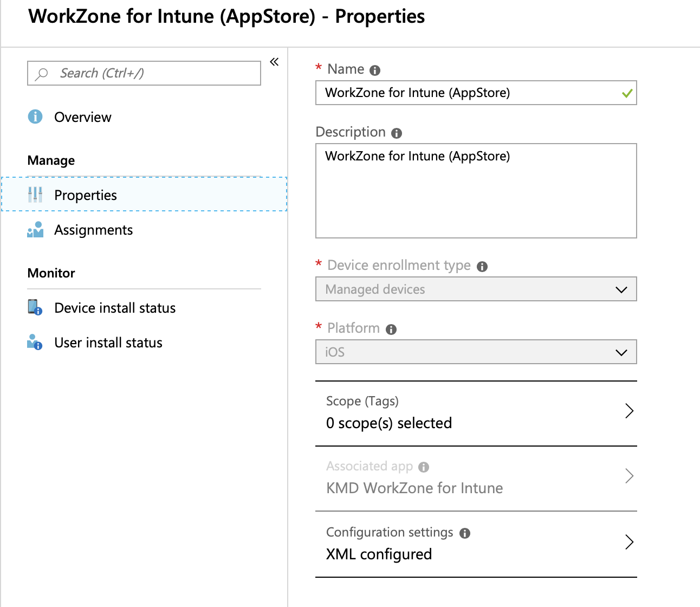Click the Overview info icon
The image size is (700, 607).
tap(35, 117)
